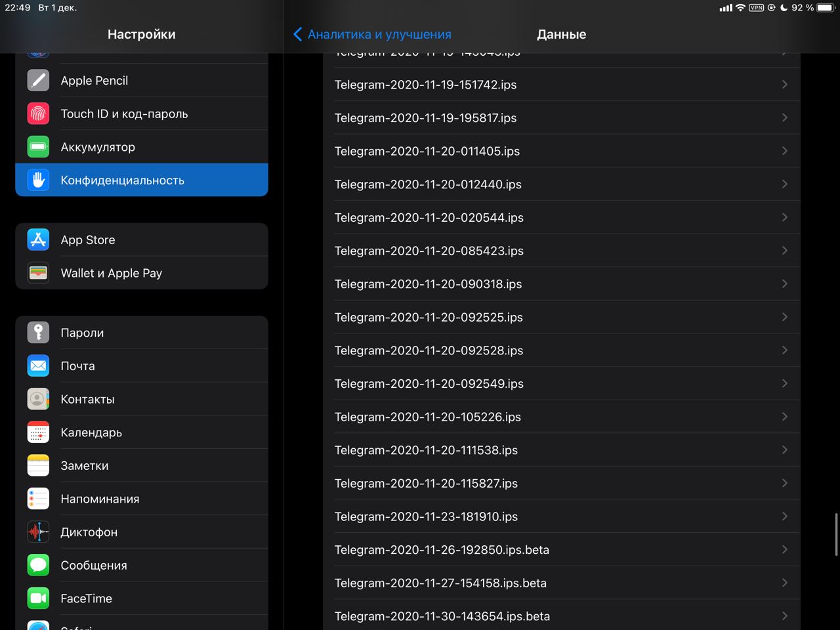Open Apple Pencil settings

point(142,80)
